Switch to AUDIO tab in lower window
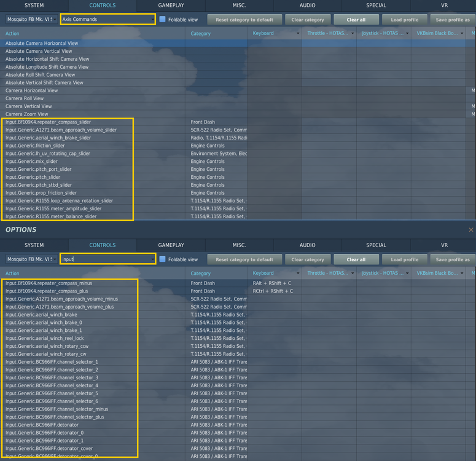Screen dimensions: 476x461 [308, 245]
